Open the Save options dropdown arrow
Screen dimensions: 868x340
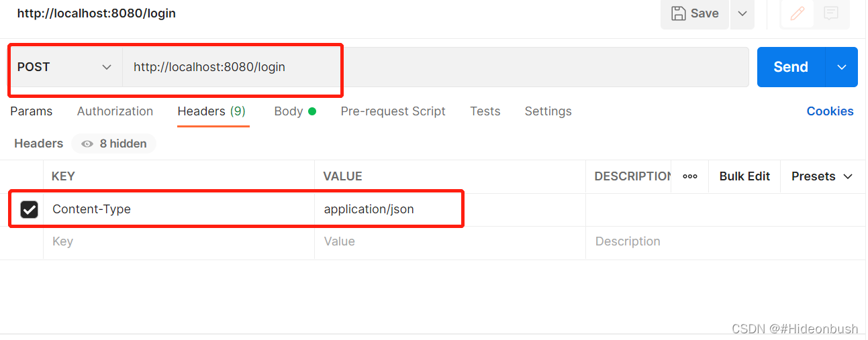click(x=742, y=13)
